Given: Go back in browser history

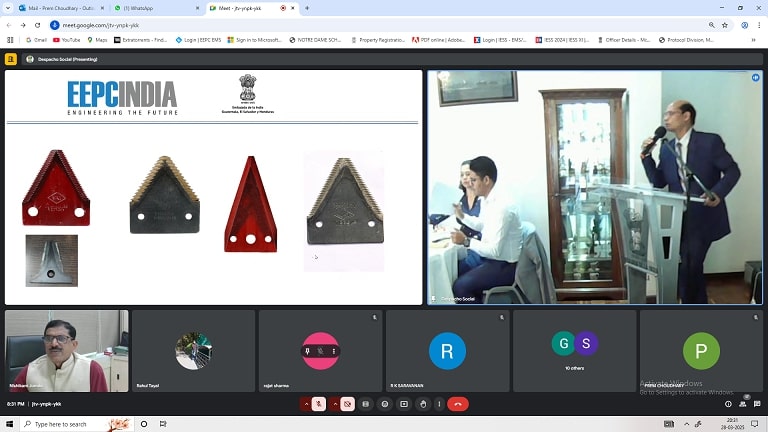Looking at the screenshot, I should click(9, 25).
